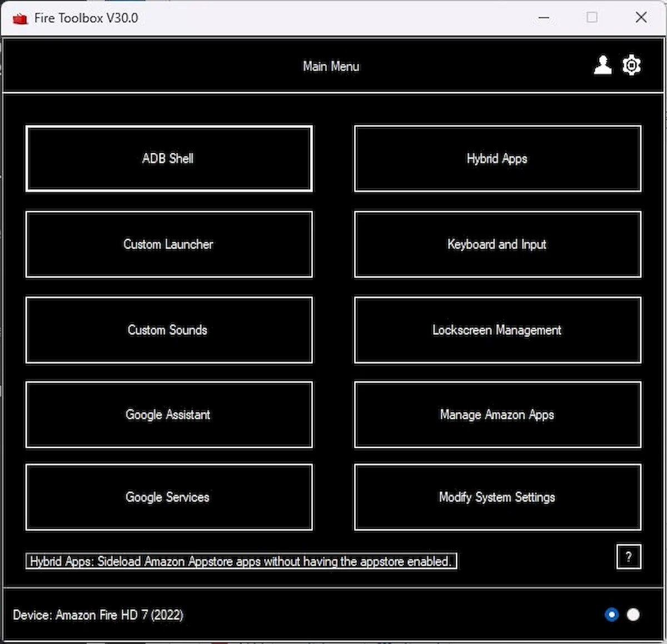Click the help question mark icon
667x644 pixels.
pos(629,557)
